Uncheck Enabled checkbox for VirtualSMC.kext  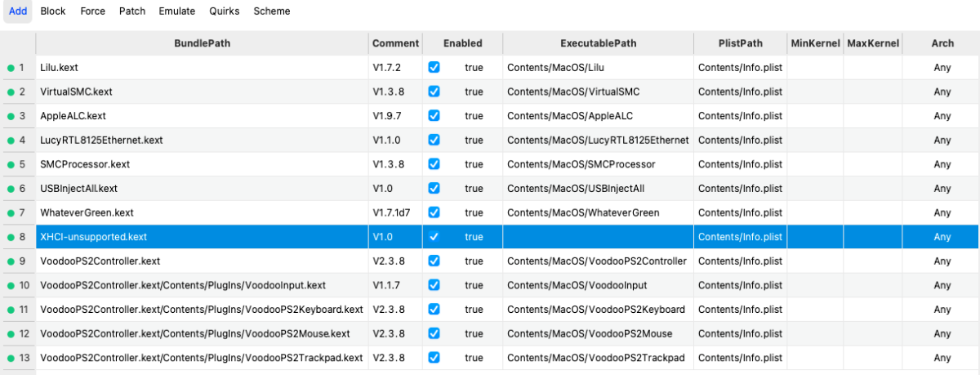[434, 92]
